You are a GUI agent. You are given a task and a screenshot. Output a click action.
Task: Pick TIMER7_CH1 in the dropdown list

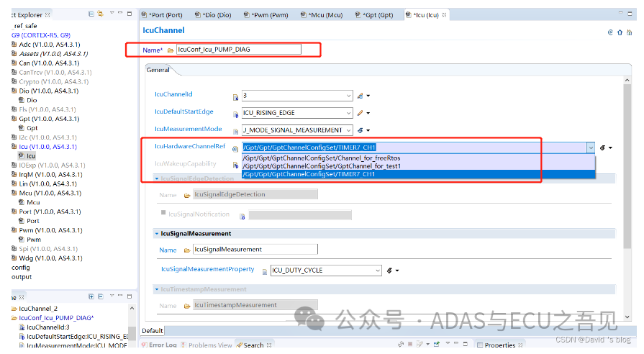point(419,174)
